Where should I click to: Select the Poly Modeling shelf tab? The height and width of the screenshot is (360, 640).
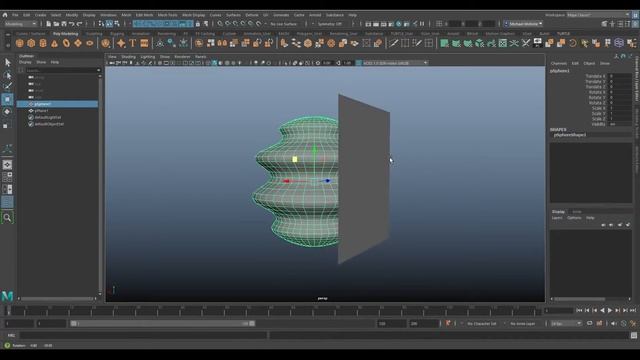click(x=65, y=33)
